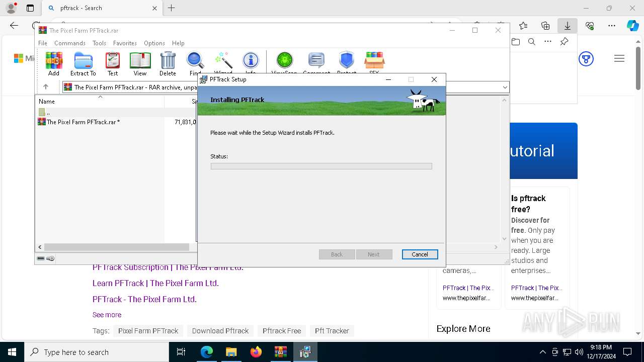Select the Pixel Farm PFTrack tag
The height and width of the screenshot is (362, 644).
[x=148, y=331]
